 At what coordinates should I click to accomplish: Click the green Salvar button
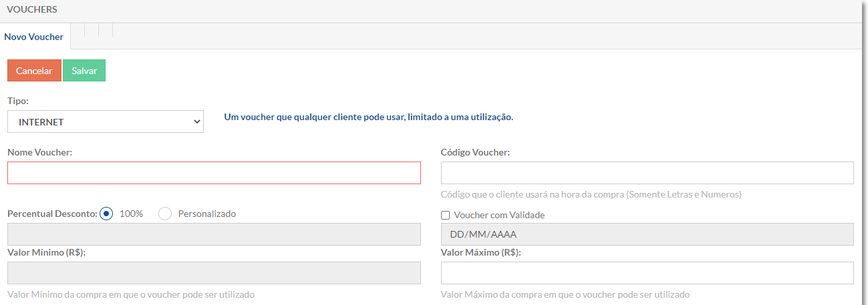[84, 71]
